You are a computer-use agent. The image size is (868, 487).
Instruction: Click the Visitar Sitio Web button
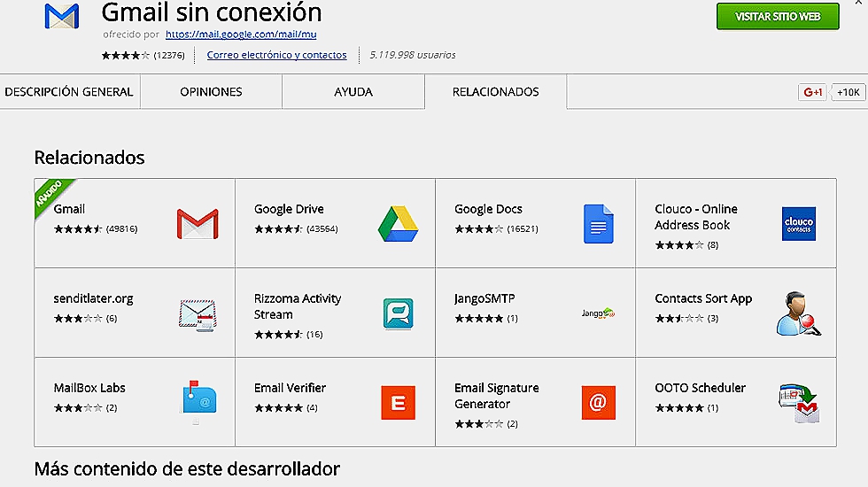778,16
